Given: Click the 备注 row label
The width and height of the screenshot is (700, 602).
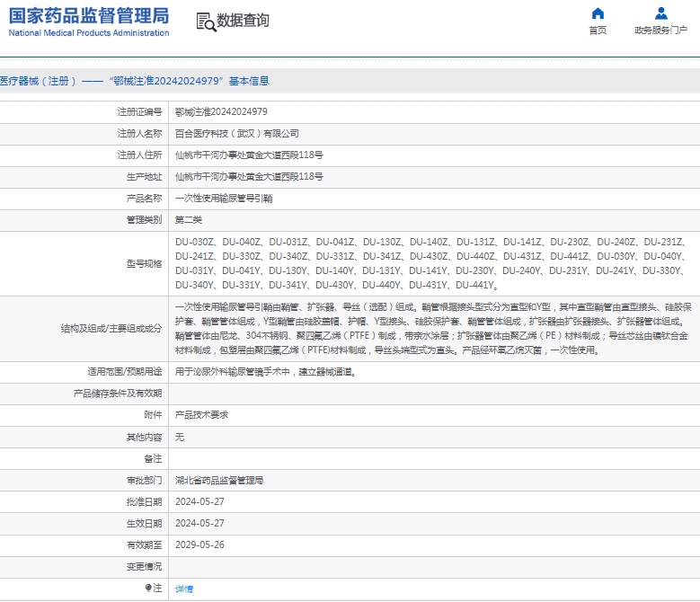Looking at the screenshot, I should click(153, 459).
